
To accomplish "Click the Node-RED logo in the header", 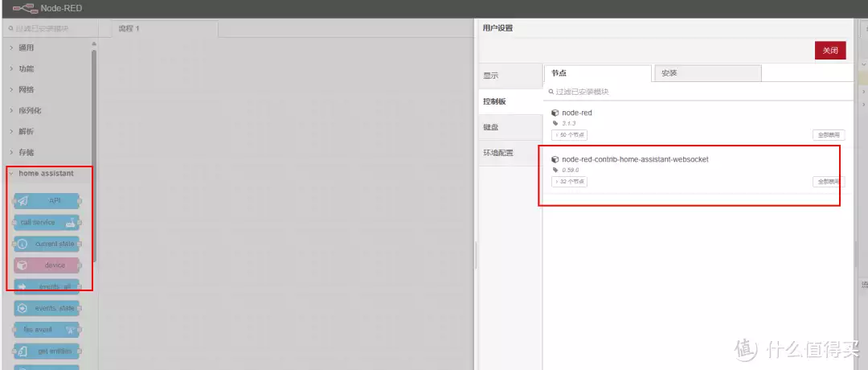I will (x=25, y=8).
